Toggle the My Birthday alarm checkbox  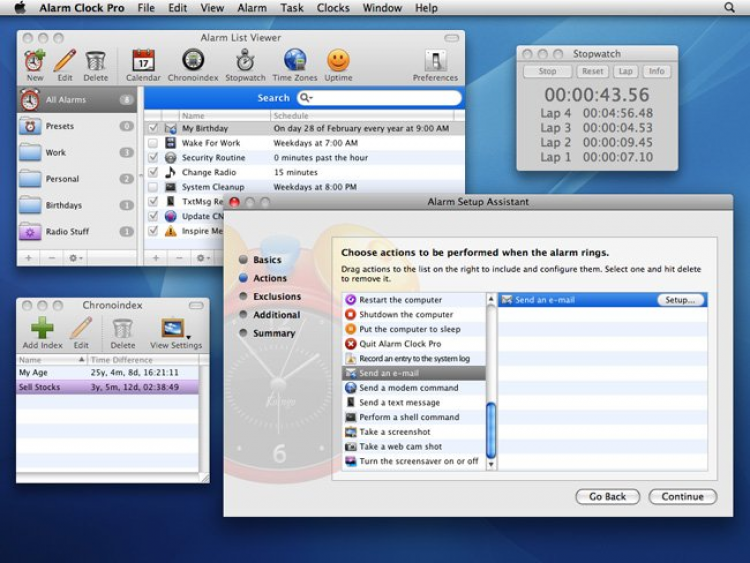(x=153, y=129)
